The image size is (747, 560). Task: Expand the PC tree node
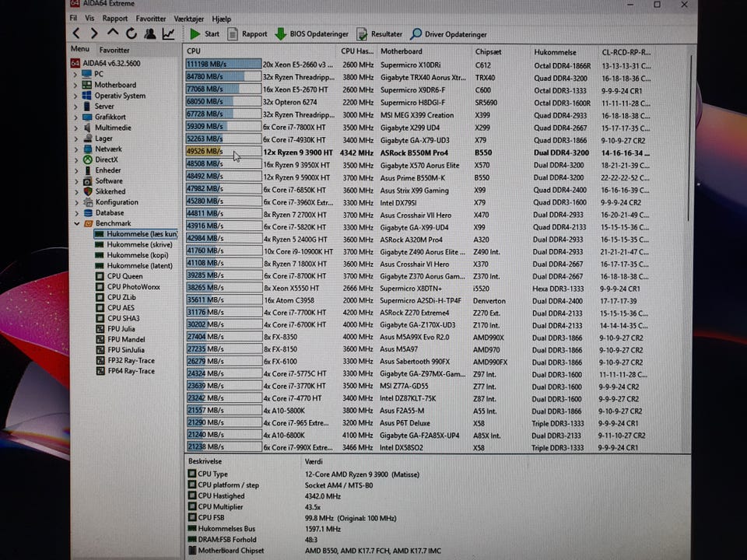coord(75,75)
